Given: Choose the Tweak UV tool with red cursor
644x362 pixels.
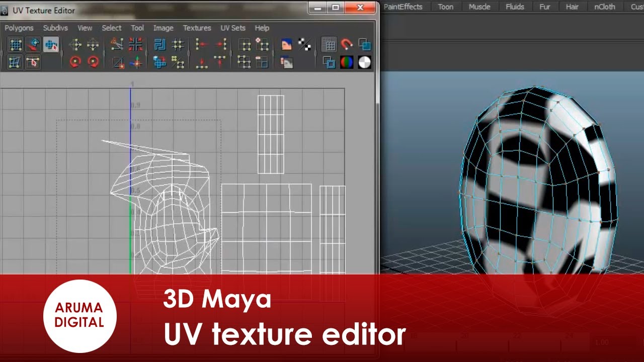Looking at the screenshot, I should coord(33,62).
